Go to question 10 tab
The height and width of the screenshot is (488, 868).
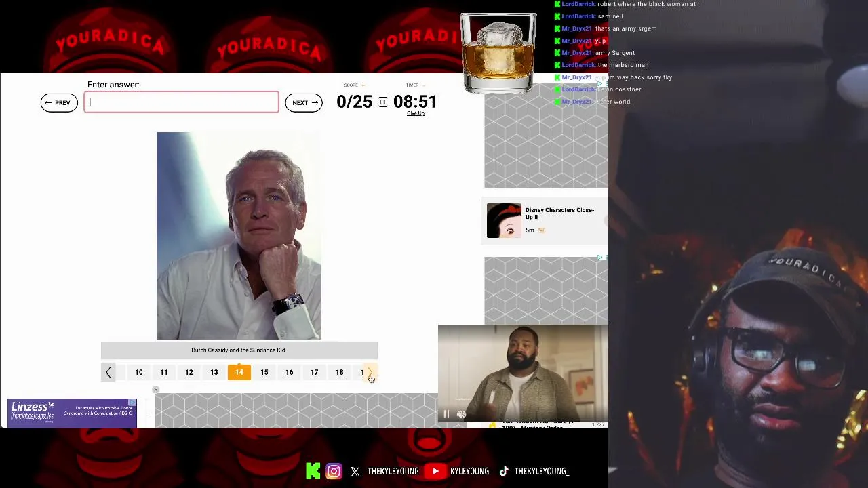tap(139, 372)
